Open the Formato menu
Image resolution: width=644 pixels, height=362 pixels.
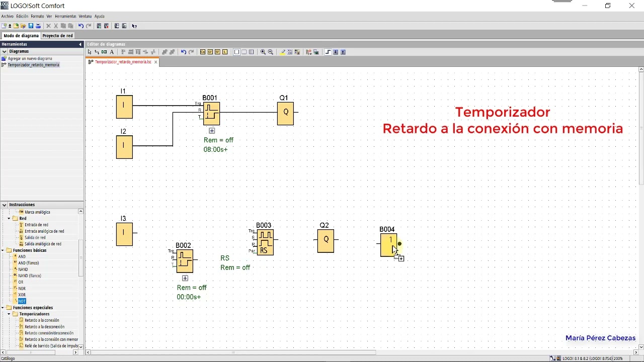point(37,16)
